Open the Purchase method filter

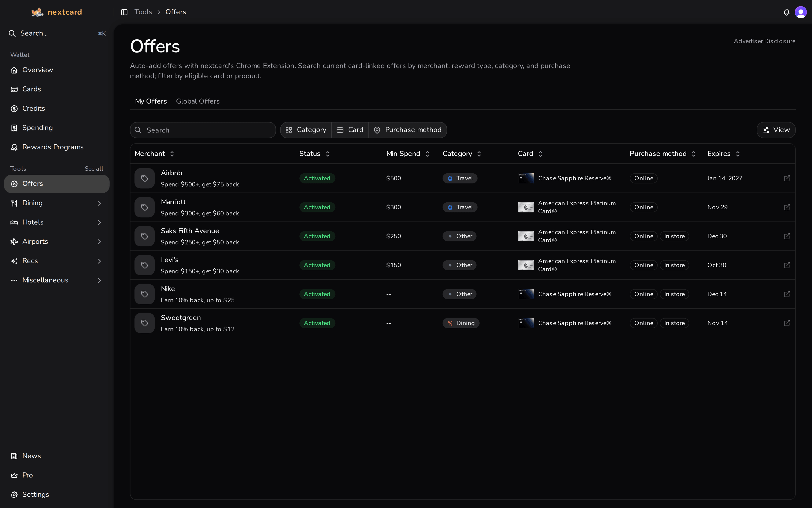[x=408, y=130]
